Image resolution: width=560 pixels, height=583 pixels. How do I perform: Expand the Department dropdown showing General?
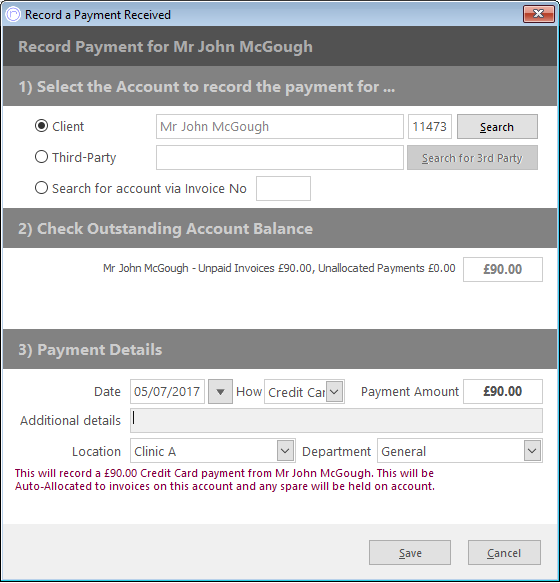coord(532,451)
